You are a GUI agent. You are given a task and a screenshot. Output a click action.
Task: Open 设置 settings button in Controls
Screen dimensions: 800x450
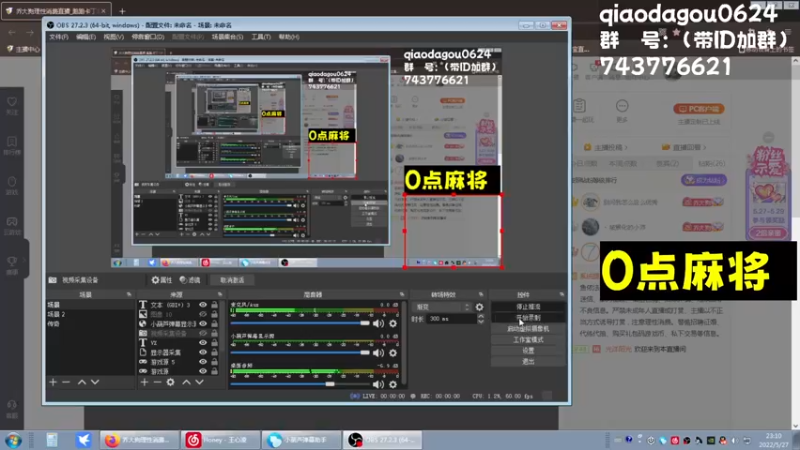[528, 351]
